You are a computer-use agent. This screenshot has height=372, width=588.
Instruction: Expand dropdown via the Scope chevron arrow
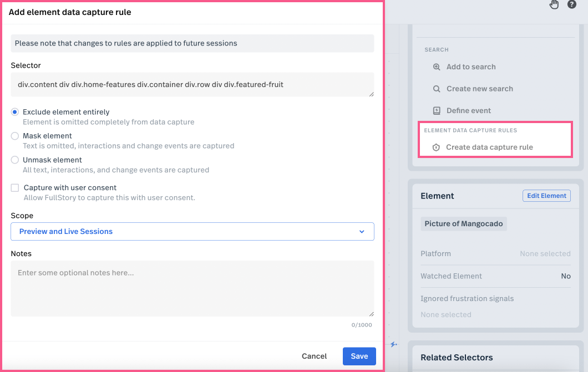[362, 232]
